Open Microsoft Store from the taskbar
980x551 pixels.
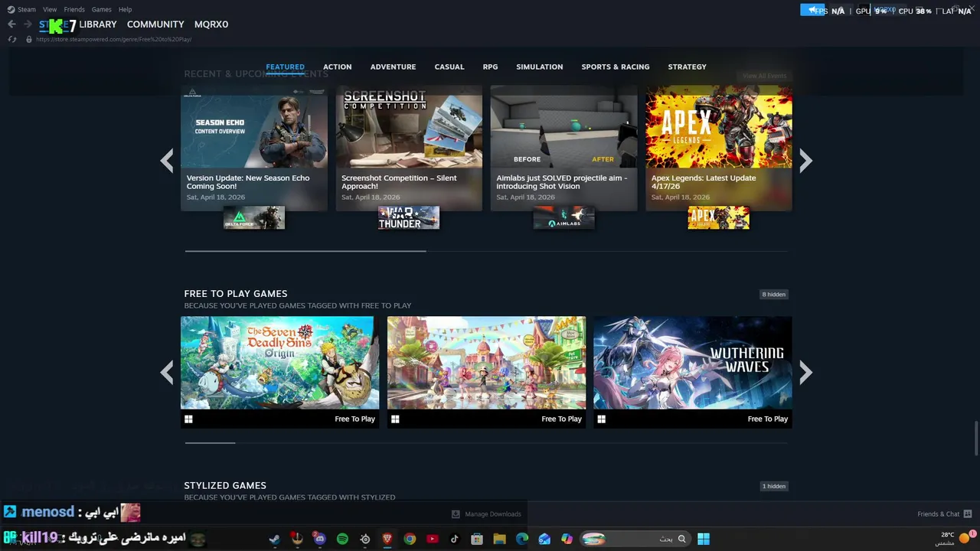[477, 539]
